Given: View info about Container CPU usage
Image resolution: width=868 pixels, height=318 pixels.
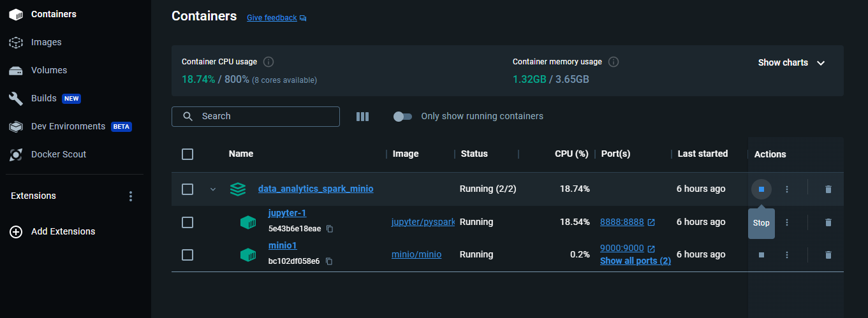Looking at the screenshot, I should pos(268,62).
